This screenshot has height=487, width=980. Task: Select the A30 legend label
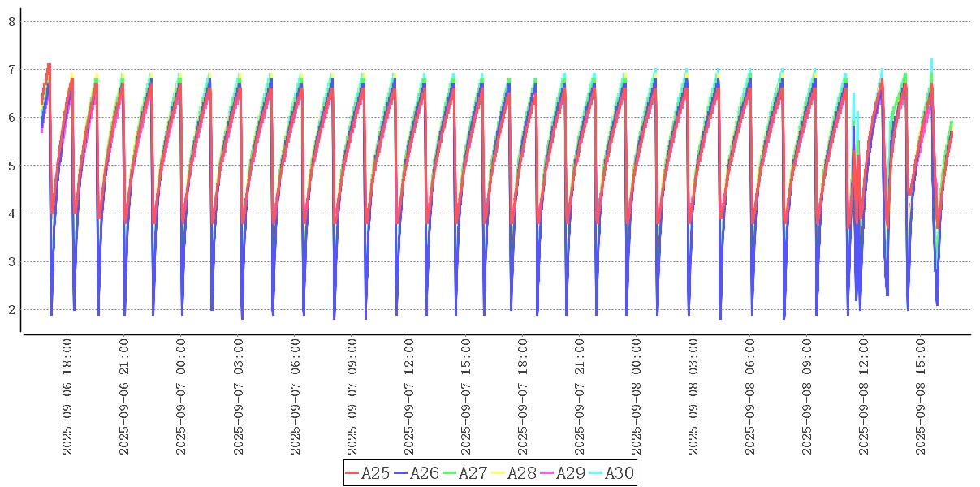pyautogui.click(x=619, y=473)
